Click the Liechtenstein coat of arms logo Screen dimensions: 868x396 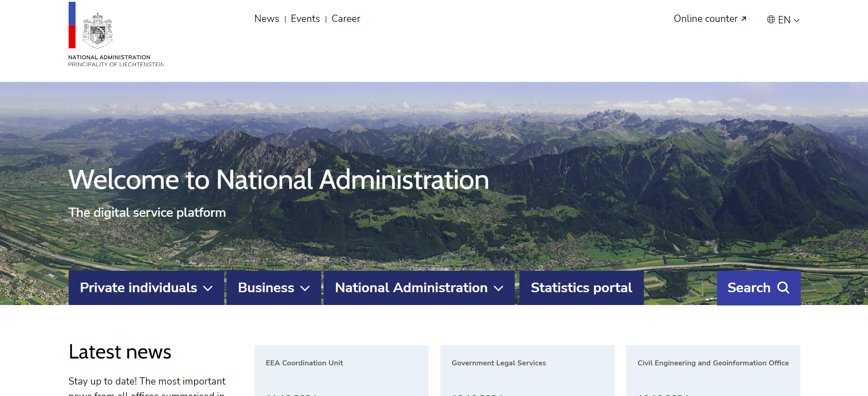97,31
